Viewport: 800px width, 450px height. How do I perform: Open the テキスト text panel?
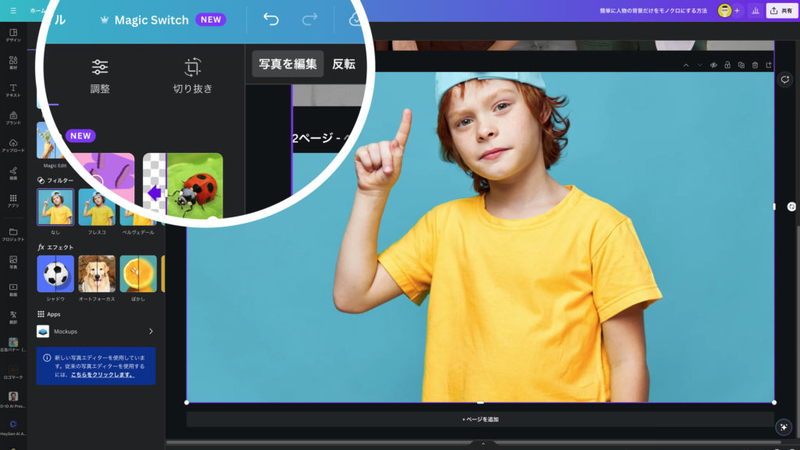click(x=13, y=90)
